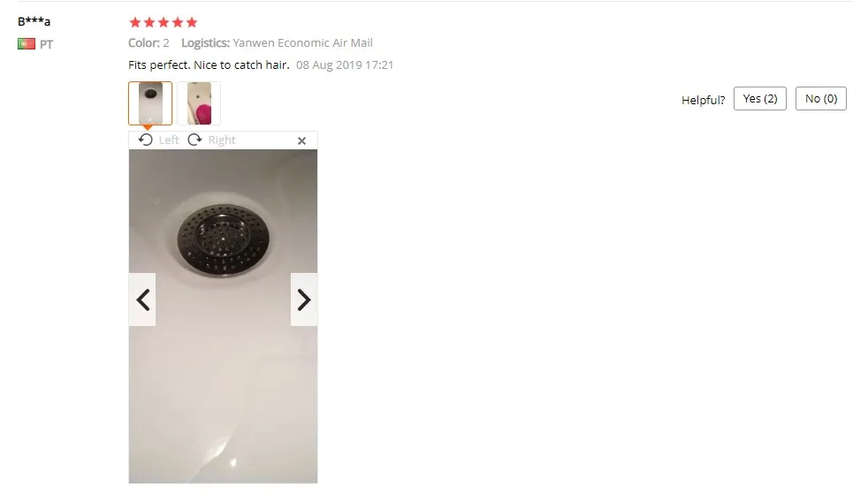This screenshot has width=868, height=500.
Task: Advance to the next review photo
Action: click(x=304, y=299)
